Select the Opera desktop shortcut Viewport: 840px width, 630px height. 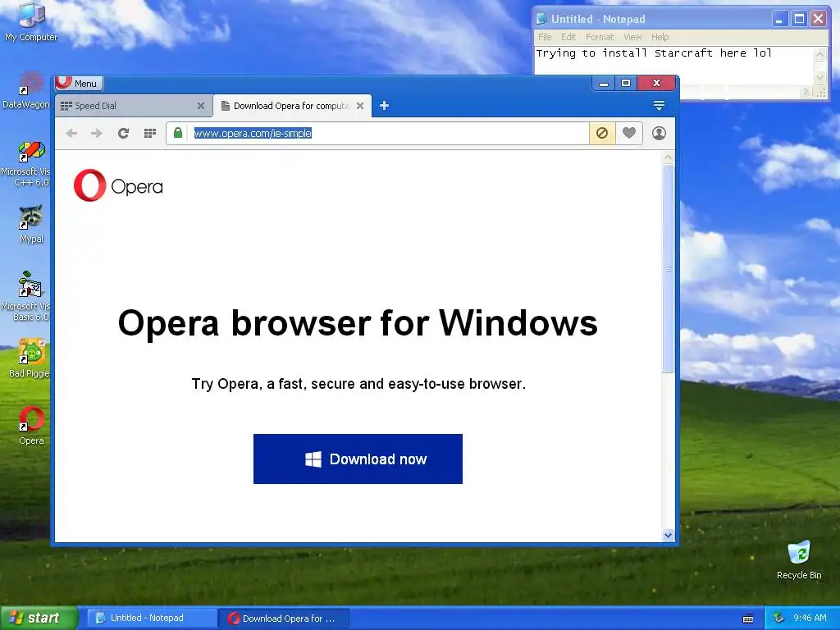tap(31, 427)
